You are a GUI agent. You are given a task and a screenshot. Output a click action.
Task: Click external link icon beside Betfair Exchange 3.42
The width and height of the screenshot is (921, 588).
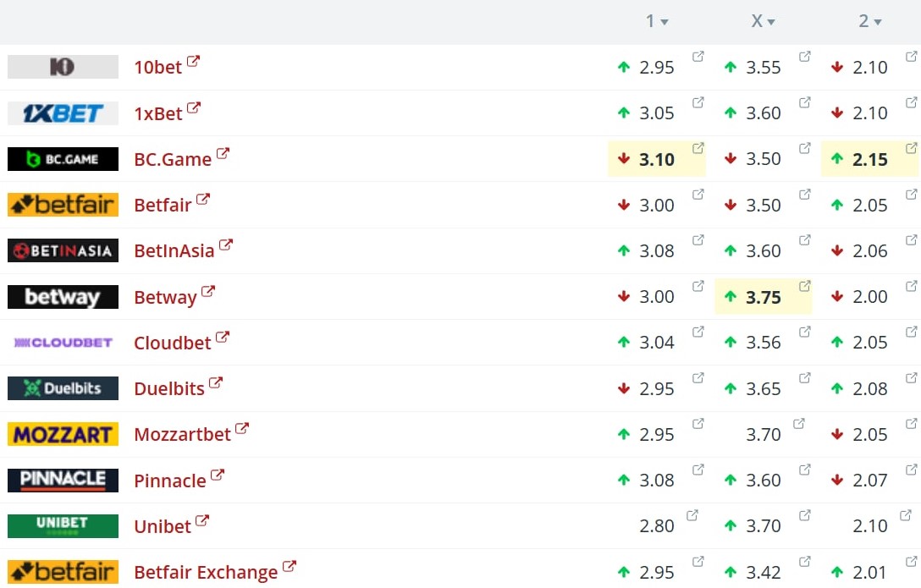[x=805, y=561]
